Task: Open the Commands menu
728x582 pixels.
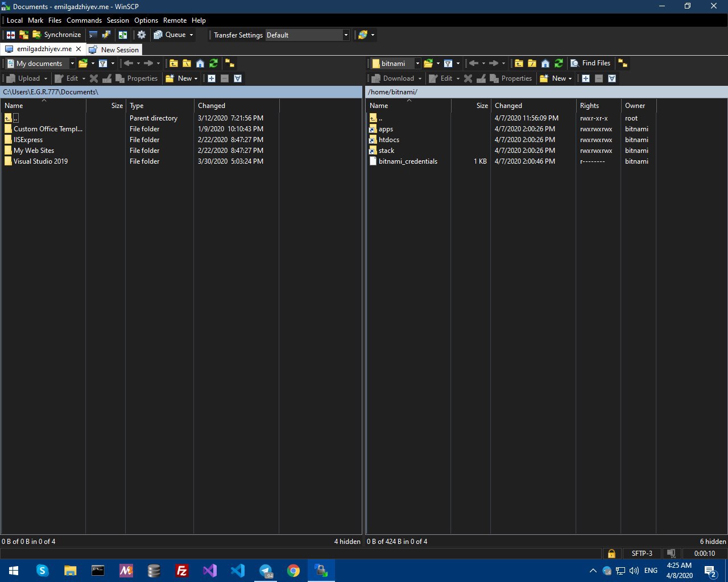Action: point(84,20)
